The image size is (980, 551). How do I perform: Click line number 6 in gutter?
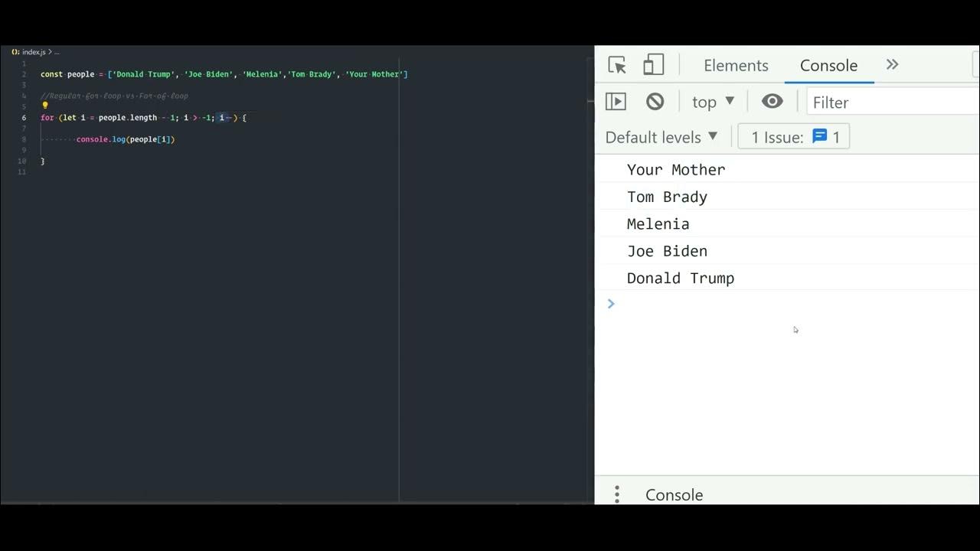[x=24, y=118]
